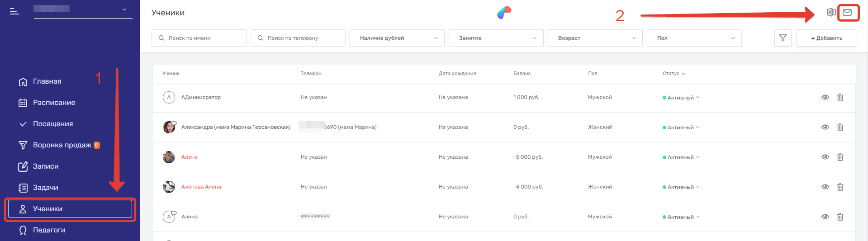Open Расписание in the sidebar
868x241 pixels.
click(54, 103)
